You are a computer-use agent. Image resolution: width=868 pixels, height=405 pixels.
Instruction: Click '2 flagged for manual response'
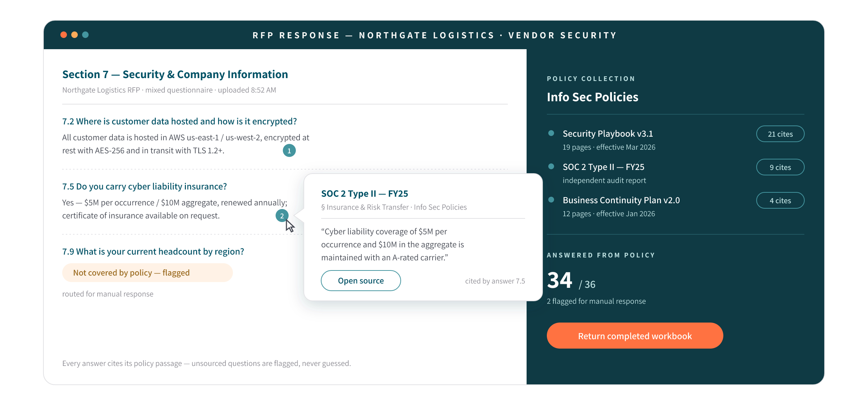click(x=596, y=301)
